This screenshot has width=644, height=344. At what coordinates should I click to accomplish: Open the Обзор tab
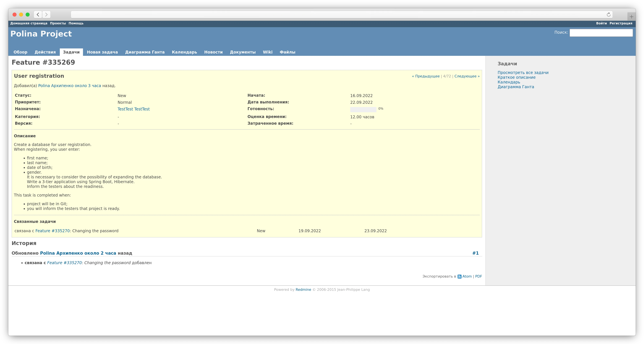20,52
